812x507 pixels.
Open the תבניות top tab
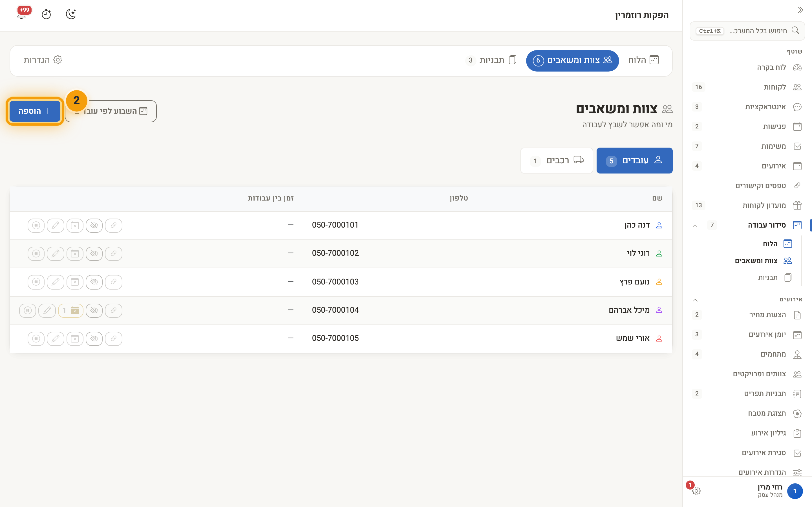click(491, 60)
